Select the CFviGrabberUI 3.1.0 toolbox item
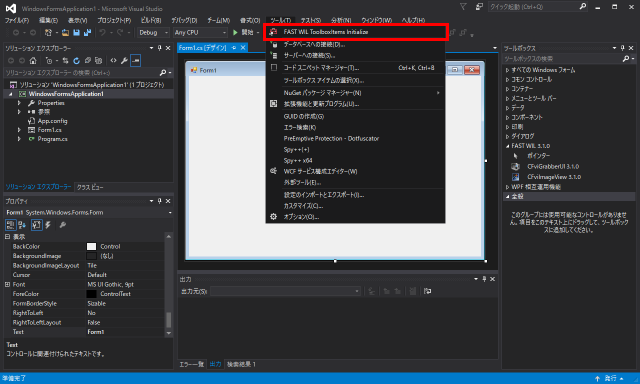This screenshot has height=384, width=640. [x=553, y=166]
